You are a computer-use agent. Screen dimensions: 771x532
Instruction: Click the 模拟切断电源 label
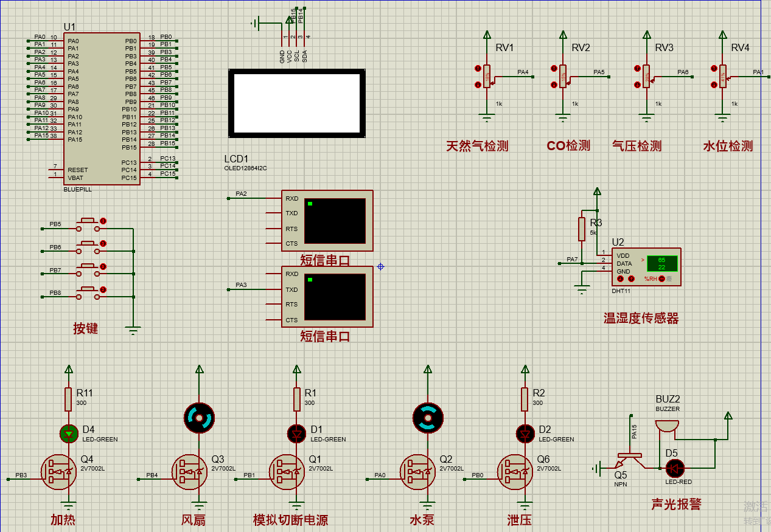pos(291,520)
